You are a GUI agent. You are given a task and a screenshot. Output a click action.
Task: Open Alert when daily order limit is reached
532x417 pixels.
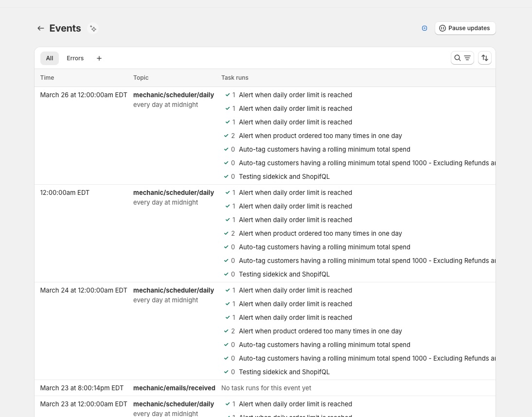[295, 95]
